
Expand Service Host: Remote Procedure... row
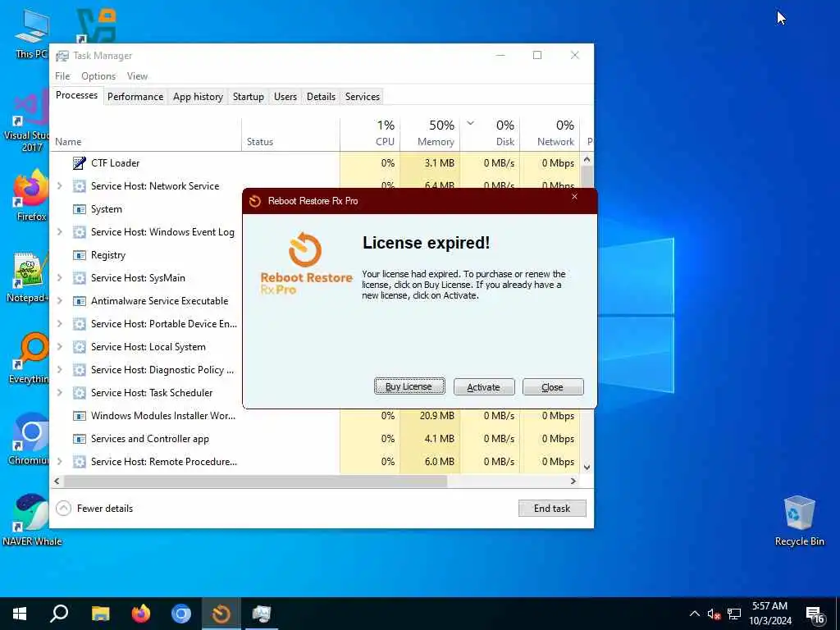click(59, 461)
